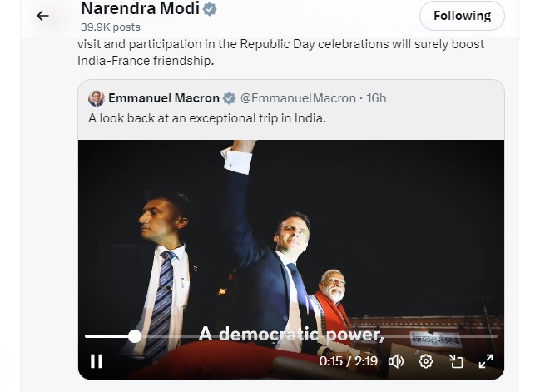This screenshot has height=392, width=540.
Task: Open video in picture-in-picture mode
Action: 456,361
